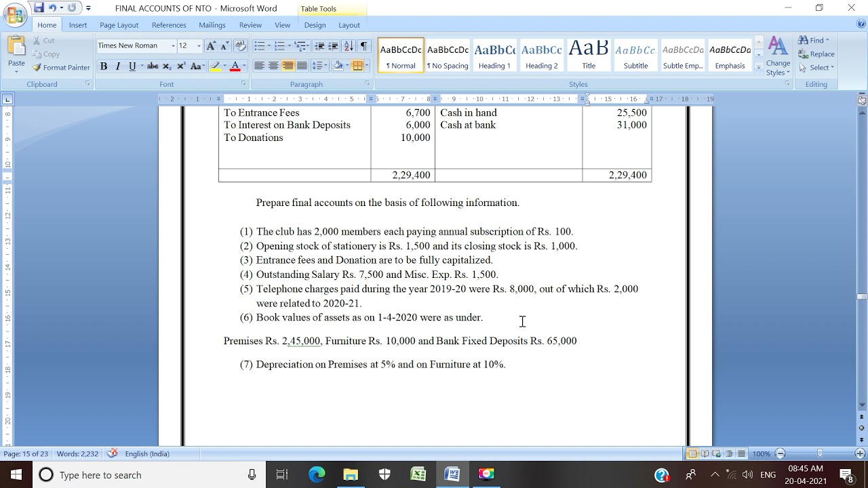Open the Mailings tab
Viewport: 868px width, 488px height.
[212, 25]
